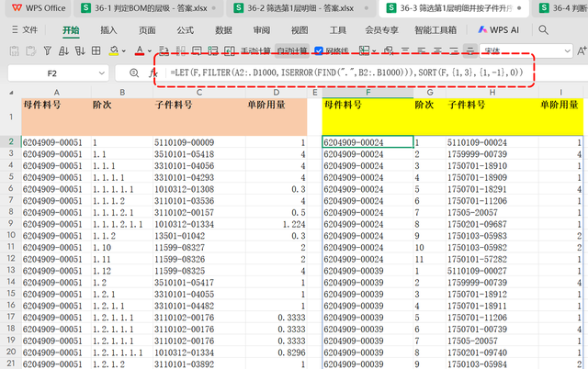Switch to the 工具 ribbon tab
The width and height of the screenshot is (588, 369).
338,30
